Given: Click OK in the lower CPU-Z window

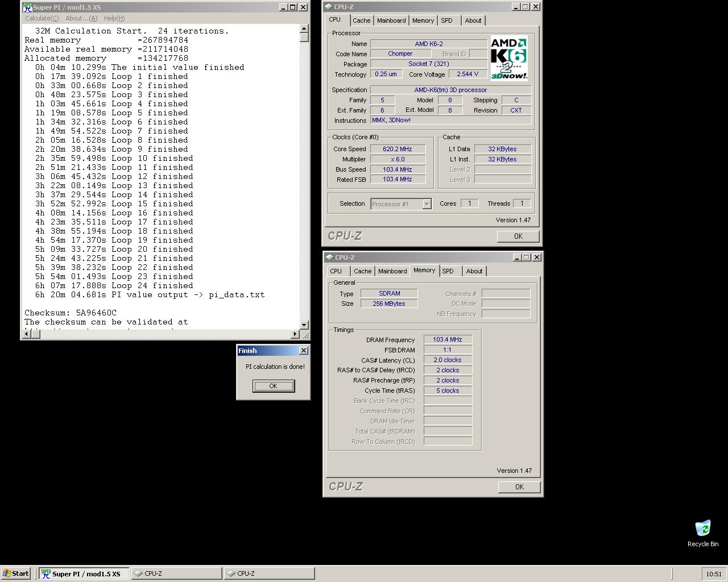Looking at the screenshot, I should [x=519, y=487].
